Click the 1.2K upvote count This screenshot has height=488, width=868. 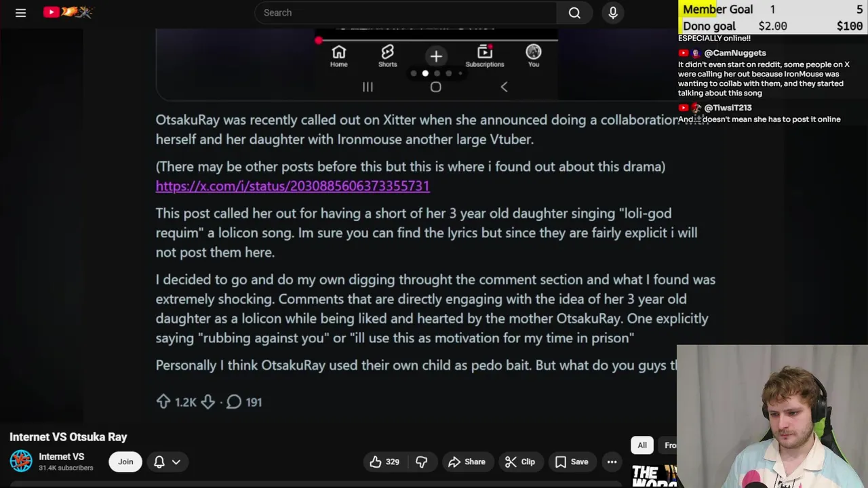[185, 402]
